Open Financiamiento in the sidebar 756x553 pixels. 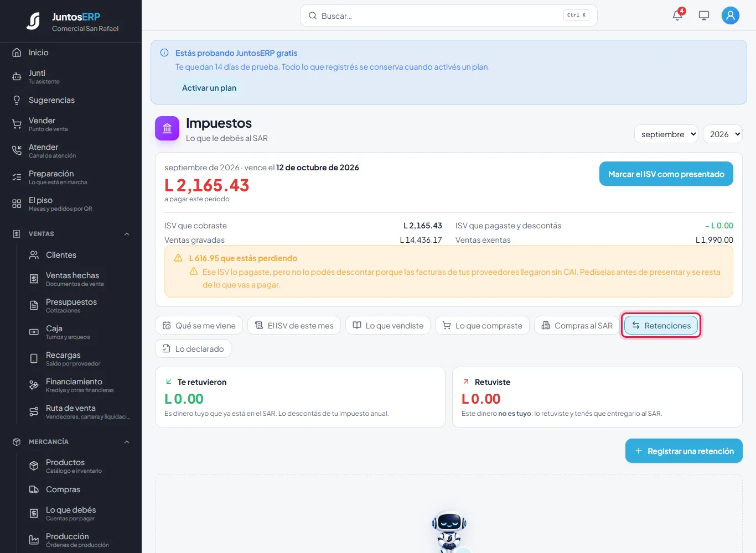79,385
